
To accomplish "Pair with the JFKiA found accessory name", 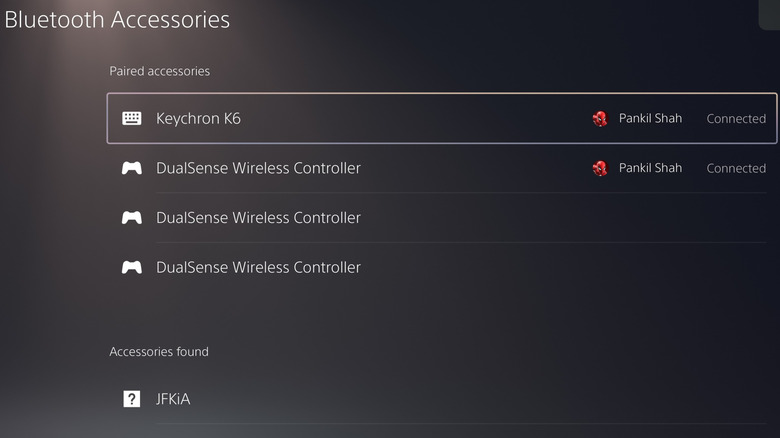I will [x=173, y=399].
